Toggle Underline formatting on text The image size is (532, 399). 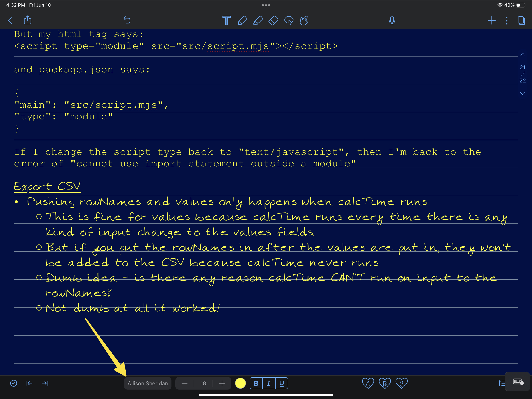point(282,383)
